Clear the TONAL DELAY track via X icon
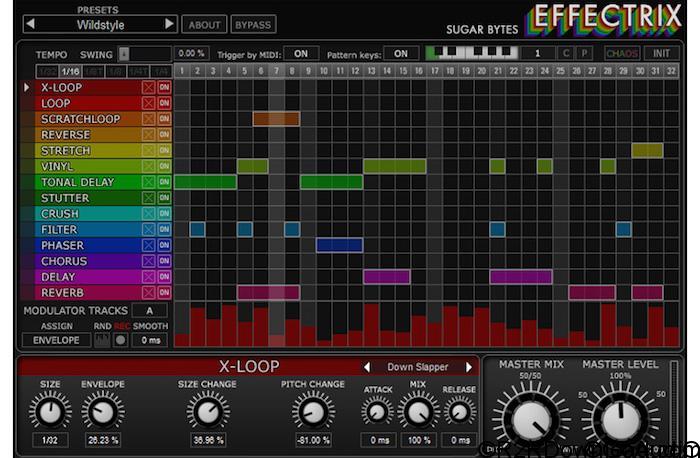This screenshot has height=458, width=700. 149,182
